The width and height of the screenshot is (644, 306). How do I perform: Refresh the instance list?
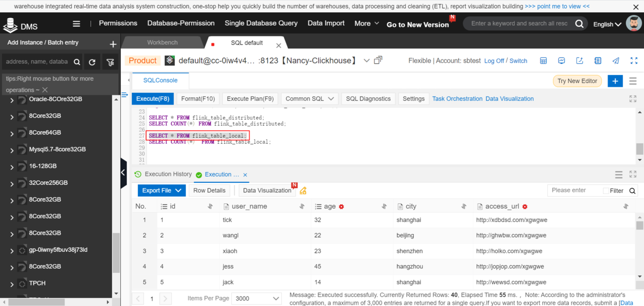92,62
